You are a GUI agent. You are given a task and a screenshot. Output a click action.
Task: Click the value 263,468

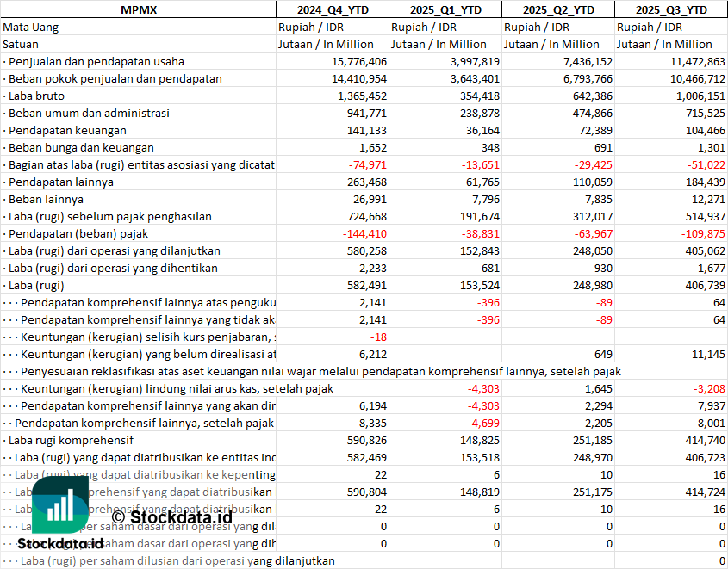point(367,182)
